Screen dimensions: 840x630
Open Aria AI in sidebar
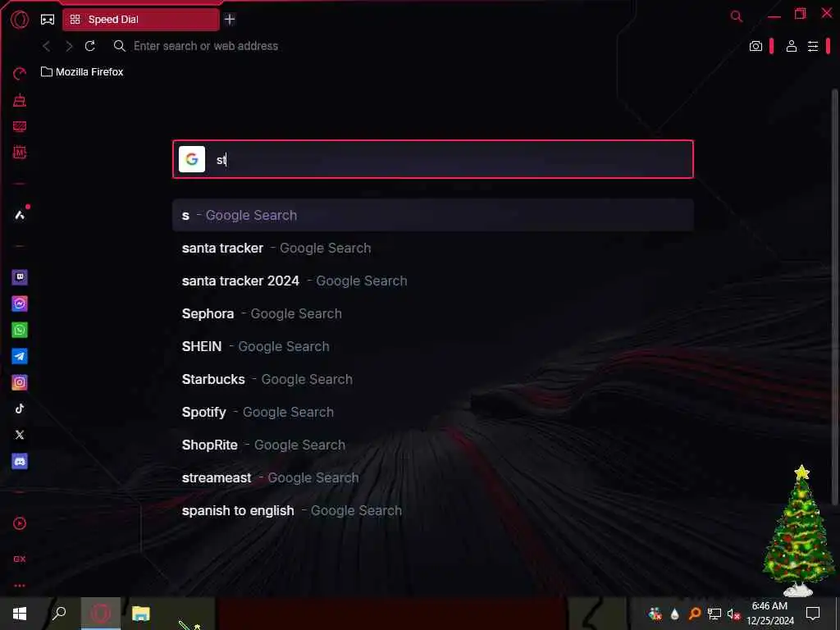(x=20, y=215)
